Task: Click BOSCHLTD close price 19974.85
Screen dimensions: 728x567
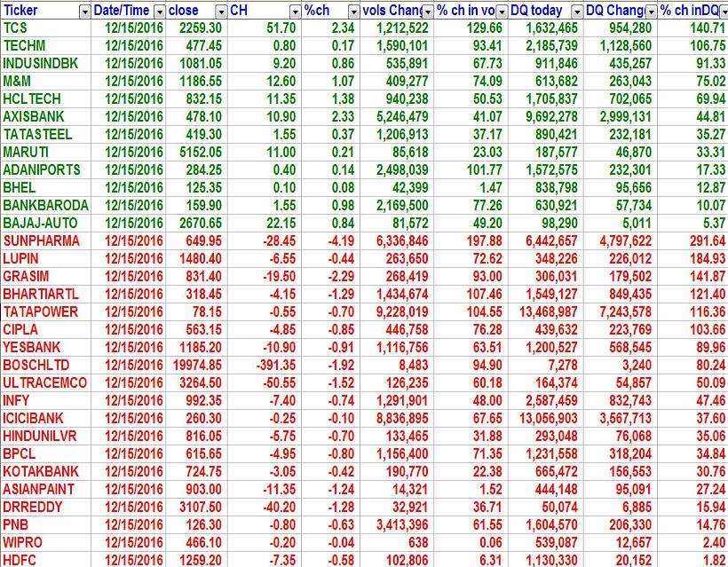Action: tap(197, 365)
